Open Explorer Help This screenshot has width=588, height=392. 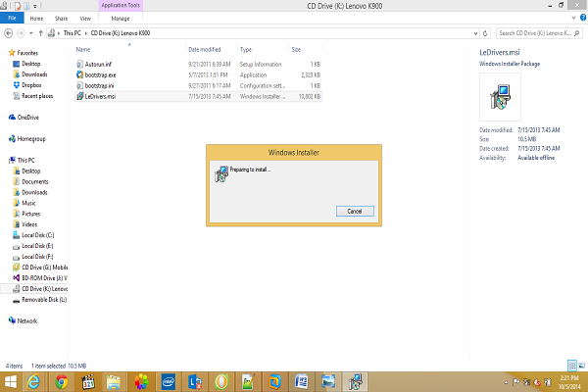(583, 18)
